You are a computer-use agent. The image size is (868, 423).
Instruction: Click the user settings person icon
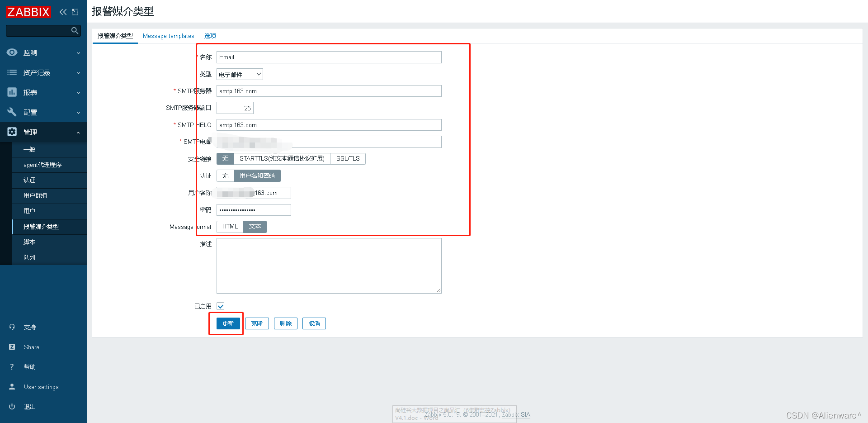[x=12, y=387]
